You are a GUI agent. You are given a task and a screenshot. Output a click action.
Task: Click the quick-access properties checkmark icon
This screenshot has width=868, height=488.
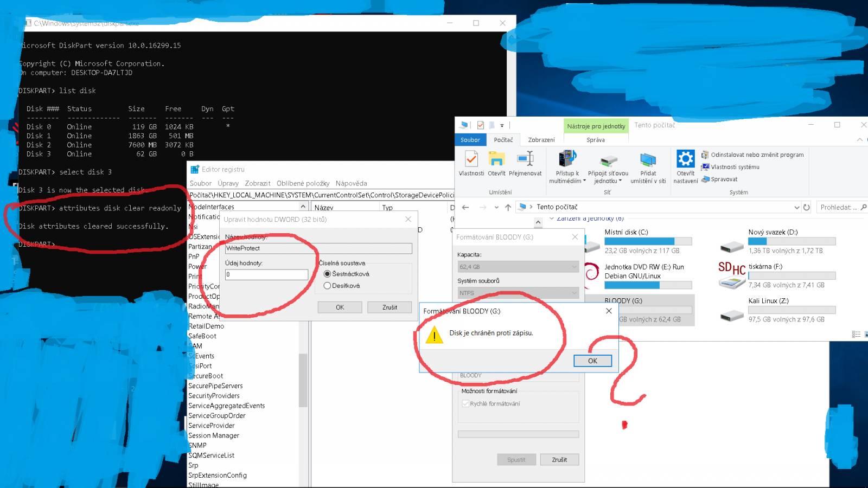point(480,125)
